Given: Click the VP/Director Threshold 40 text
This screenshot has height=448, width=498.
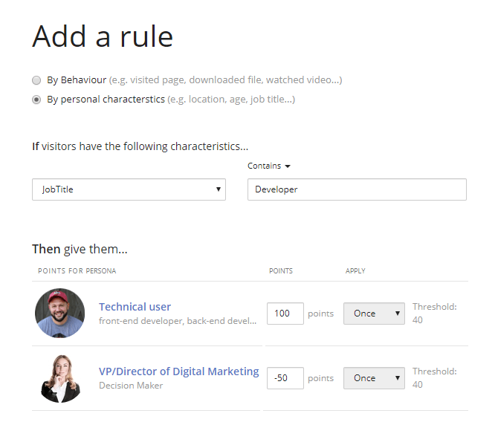Looking at the screenshot, I should click(x=434, y=378).
